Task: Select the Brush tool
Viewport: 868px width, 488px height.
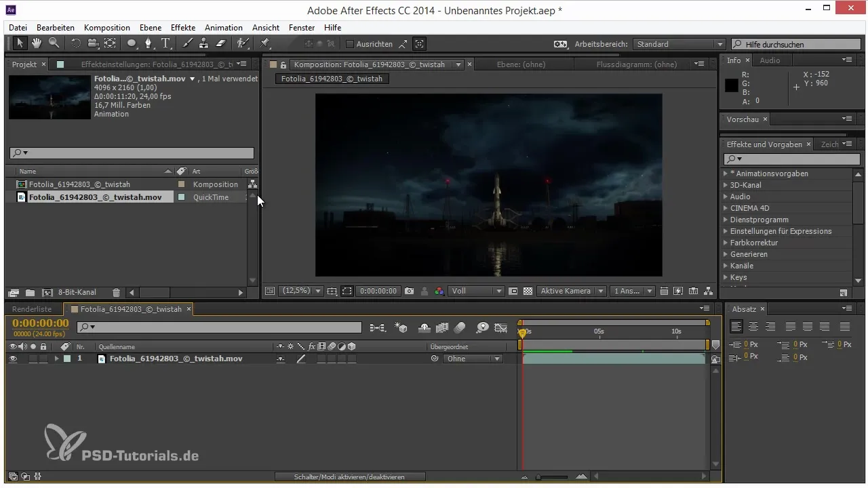Action: [186, 43]
